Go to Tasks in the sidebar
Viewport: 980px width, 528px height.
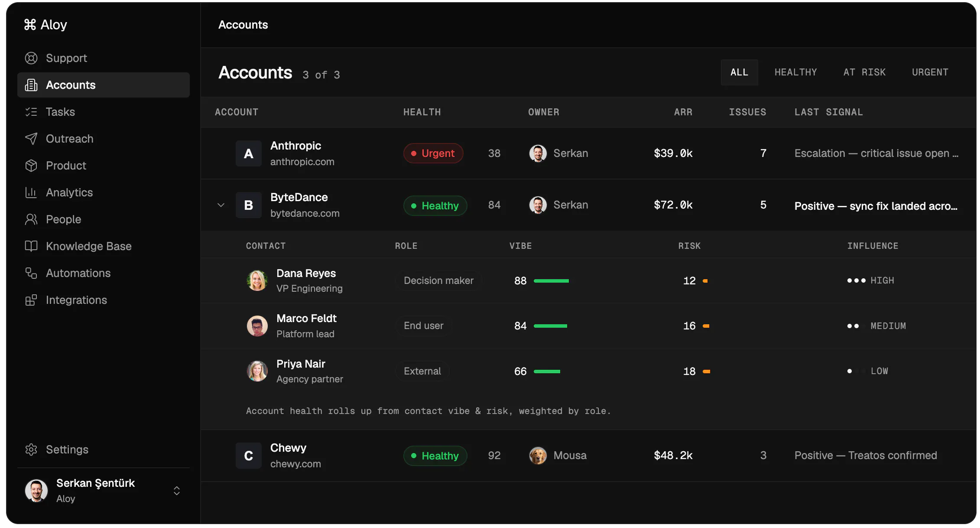point(104,112)
